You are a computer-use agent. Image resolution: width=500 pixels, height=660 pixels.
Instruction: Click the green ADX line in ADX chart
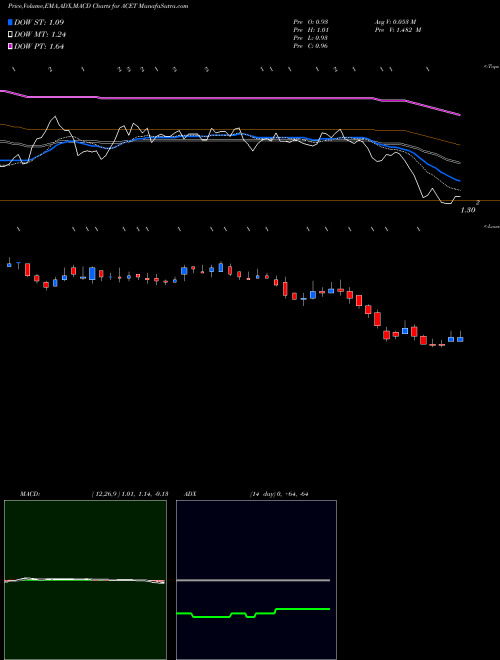[x=253, y=613]
